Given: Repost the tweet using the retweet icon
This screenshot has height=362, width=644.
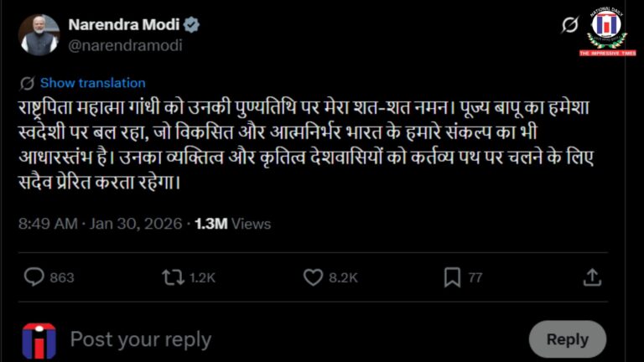Looking at the screenshot, I should click(173, 277).
